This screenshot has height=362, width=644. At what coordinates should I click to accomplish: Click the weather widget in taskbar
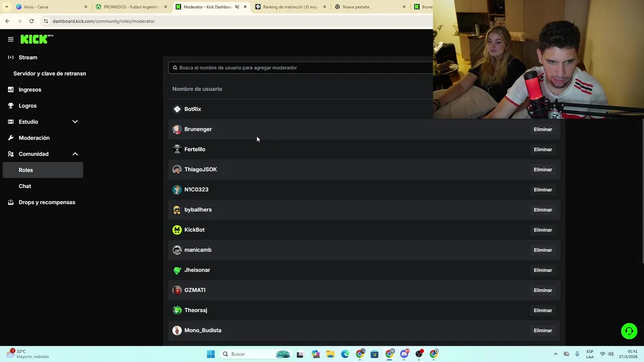point(28,354)
